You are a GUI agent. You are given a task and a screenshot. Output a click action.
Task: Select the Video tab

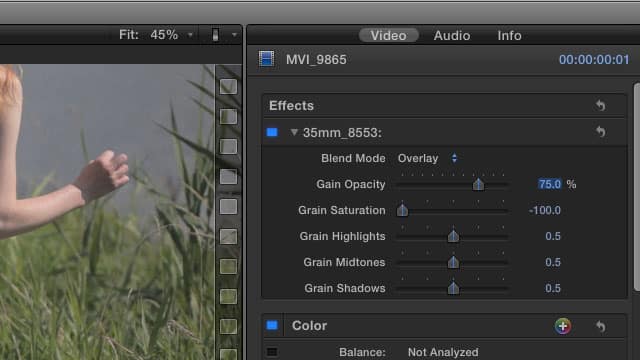[x=389, y=36]
